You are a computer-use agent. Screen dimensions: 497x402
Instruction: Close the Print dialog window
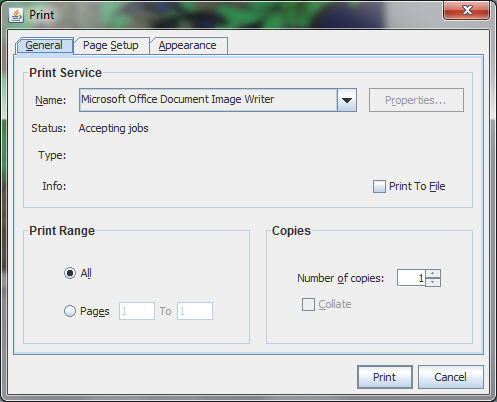coord(466,10)
